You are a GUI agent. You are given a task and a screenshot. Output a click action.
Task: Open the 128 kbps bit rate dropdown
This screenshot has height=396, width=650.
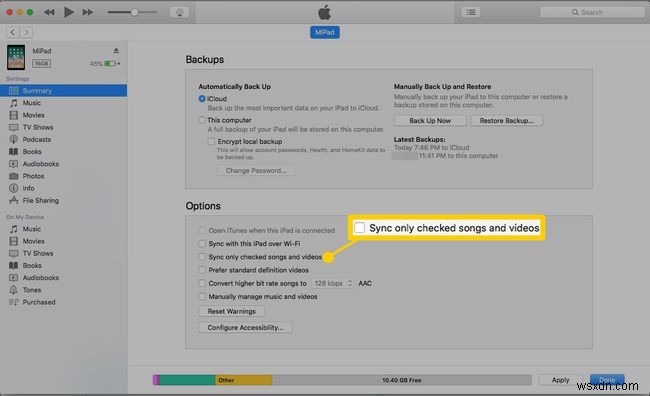pos(333,284)
